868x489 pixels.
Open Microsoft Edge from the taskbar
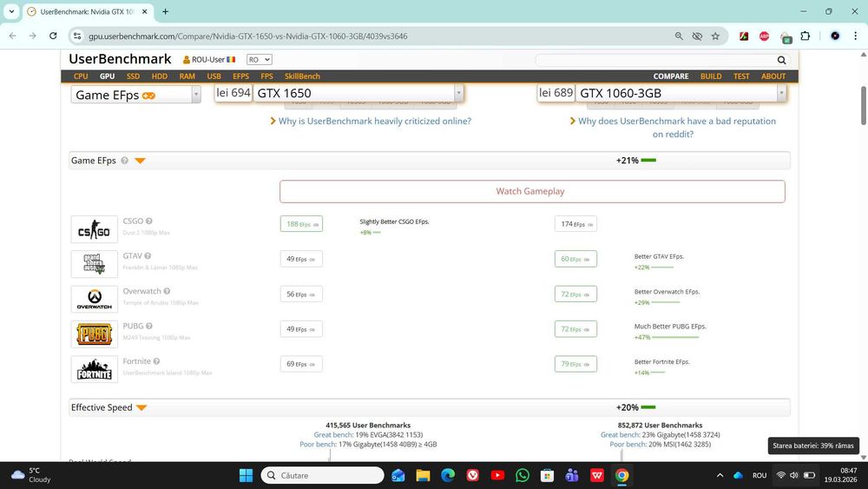pyautogui.click(x=448, y=475)
